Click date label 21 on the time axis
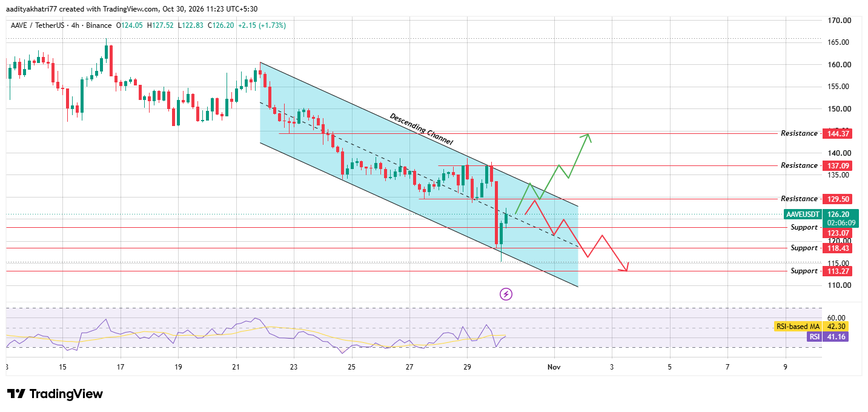Screen dimensions: 868x412 [236, 367]
